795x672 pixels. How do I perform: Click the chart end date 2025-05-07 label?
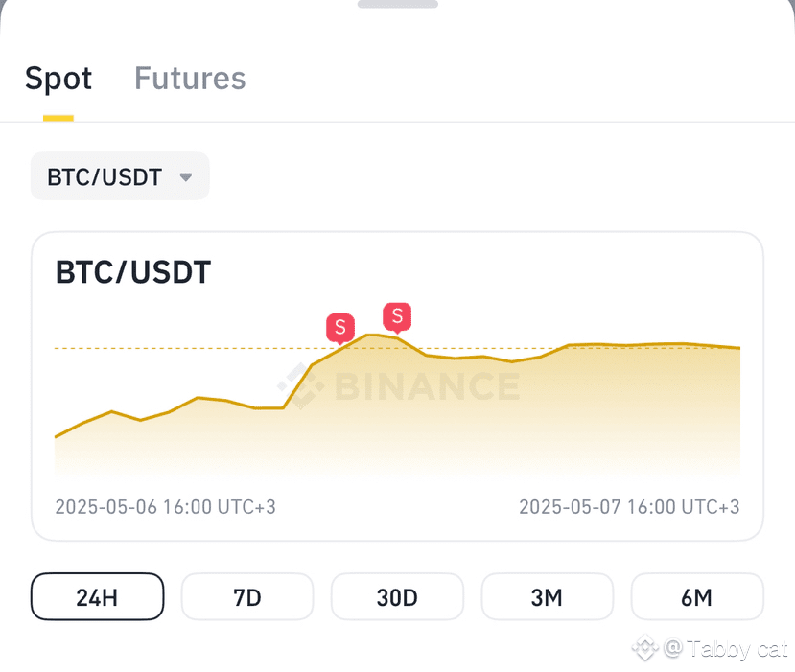(x=629, y=507)
